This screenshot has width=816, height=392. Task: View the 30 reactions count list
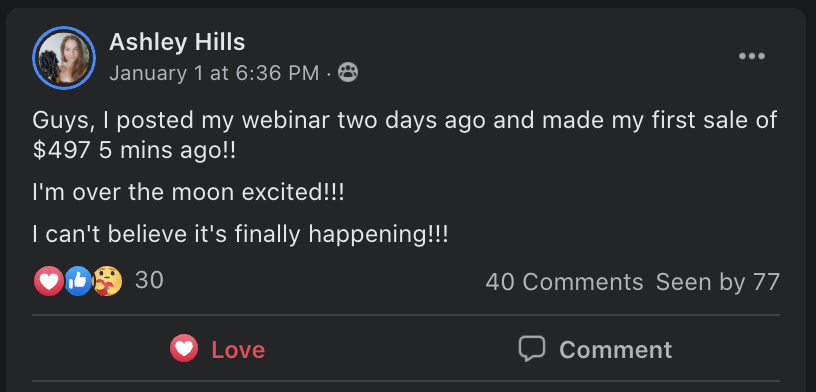149,281
